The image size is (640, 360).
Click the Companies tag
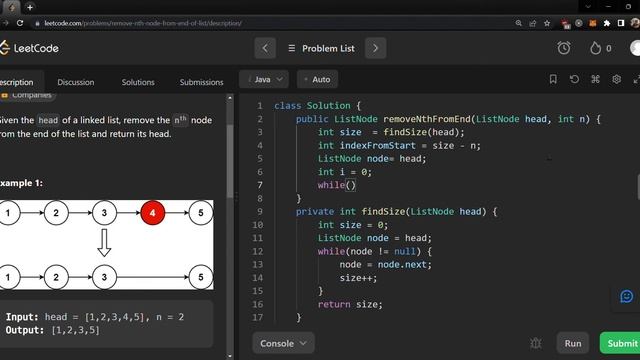click(x=27, y=96)
